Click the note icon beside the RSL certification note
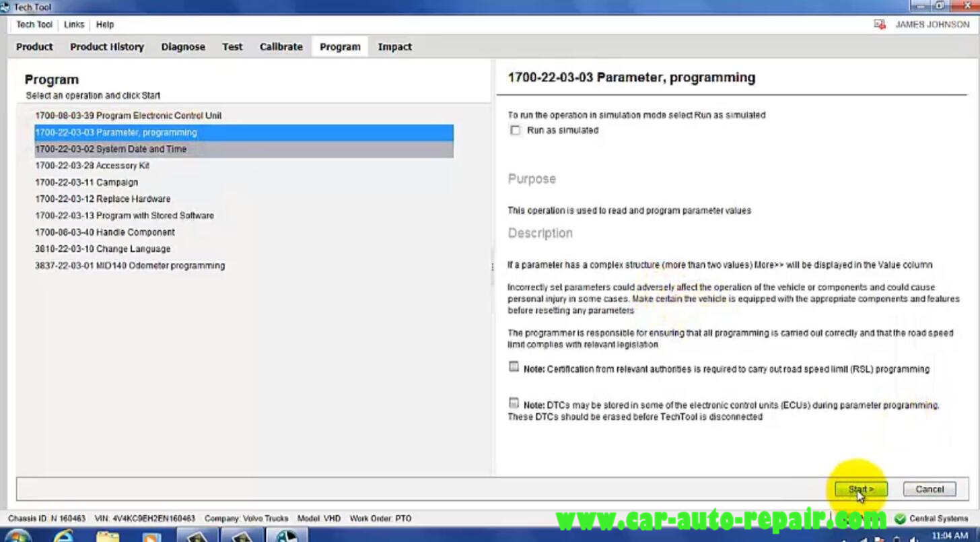 (x=514, y=368)
